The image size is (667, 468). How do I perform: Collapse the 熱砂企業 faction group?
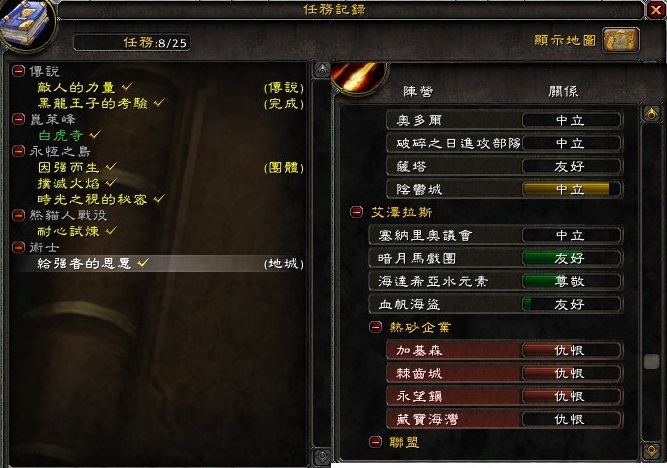(x=375, y=327)
